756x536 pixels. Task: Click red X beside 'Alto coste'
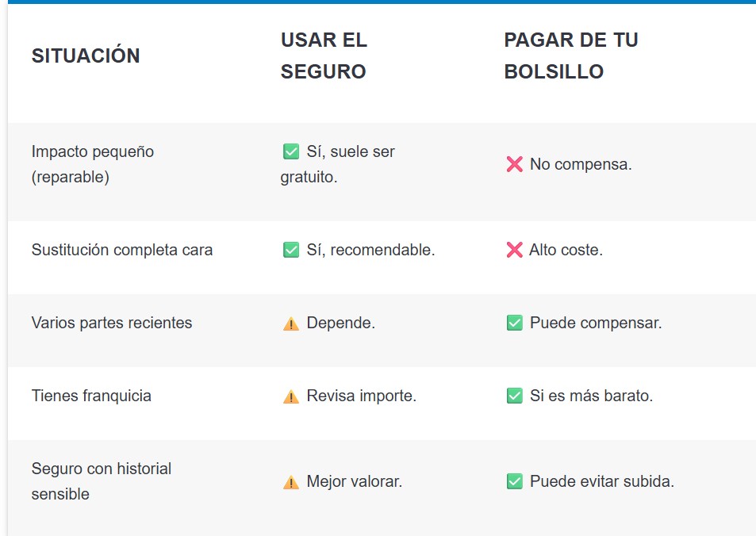point(515,250)
